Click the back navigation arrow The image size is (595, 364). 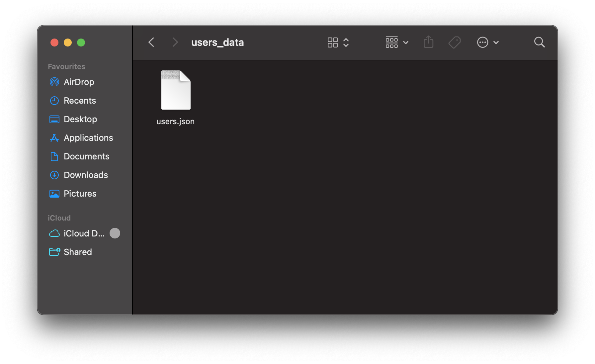[151, 42]
